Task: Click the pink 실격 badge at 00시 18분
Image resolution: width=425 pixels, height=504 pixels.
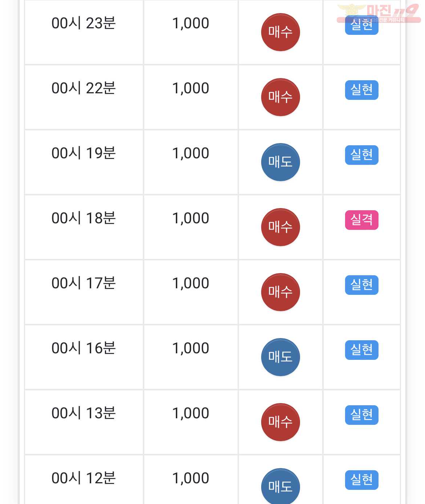Action: pos(362,220)
